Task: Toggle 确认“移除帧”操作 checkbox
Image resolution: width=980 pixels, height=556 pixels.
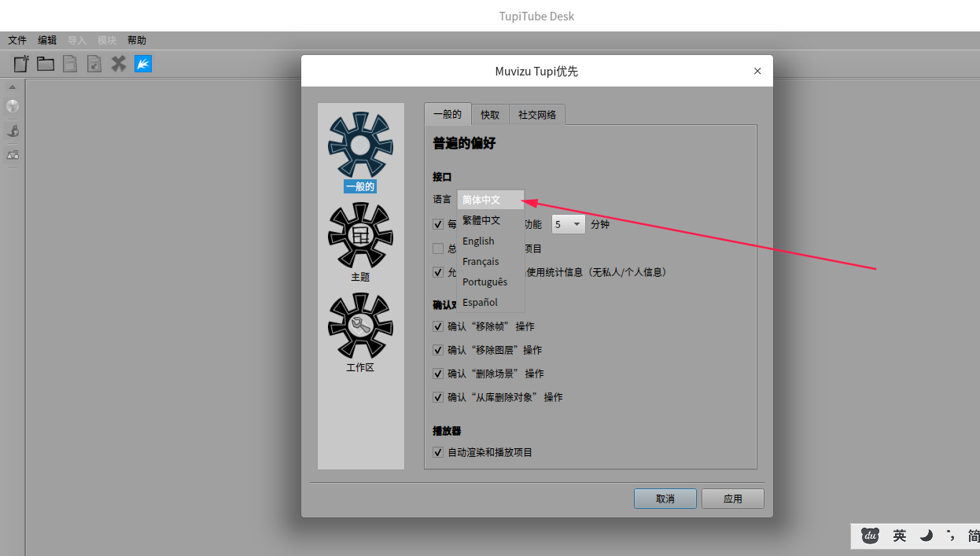Action: tap(438, 326)
